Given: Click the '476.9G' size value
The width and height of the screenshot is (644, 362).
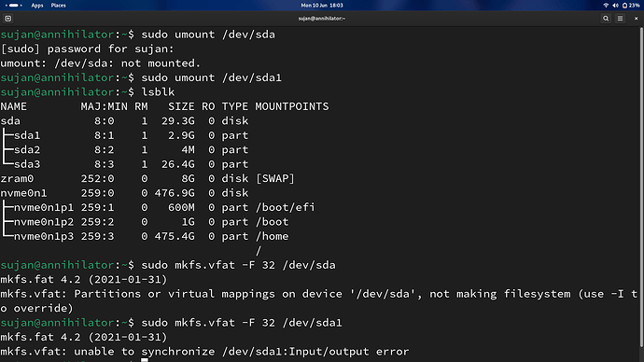Looking at the screenshot, I should pyautogui.click(x=175, y=193).
